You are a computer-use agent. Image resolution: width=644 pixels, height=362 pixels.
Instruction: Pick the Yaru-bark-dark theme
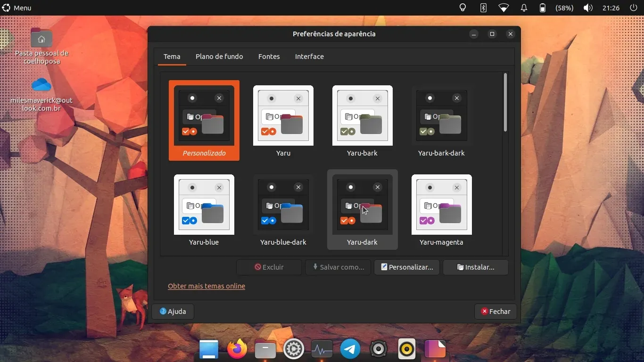point(441,116)
